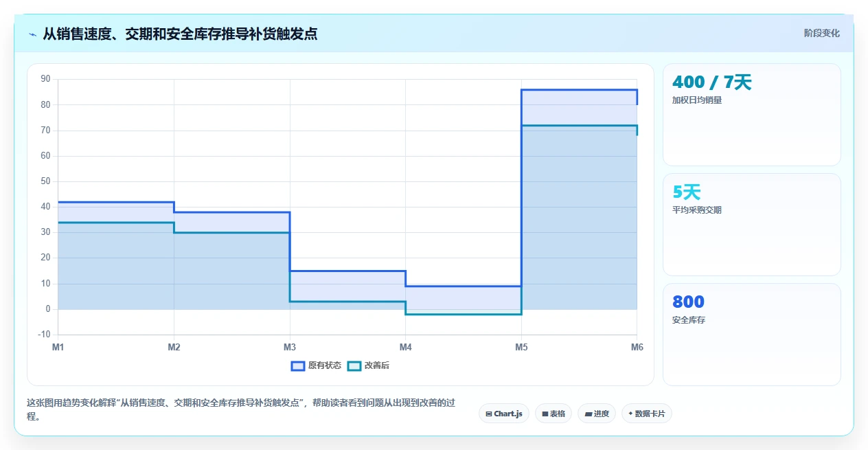Screen dimensions: 868x450
Task: Toggle the 原有状态 legend series
Action: point(316,365)
